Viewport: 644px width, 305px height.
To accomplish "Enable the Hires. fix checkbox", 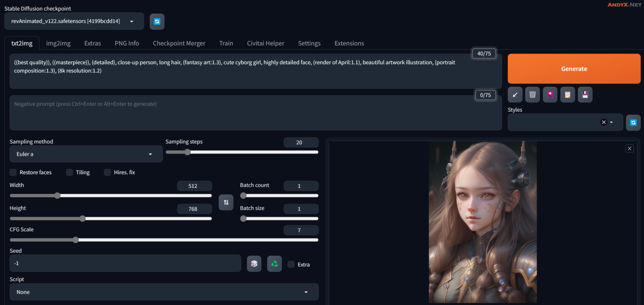I will [x=107, y=172].
